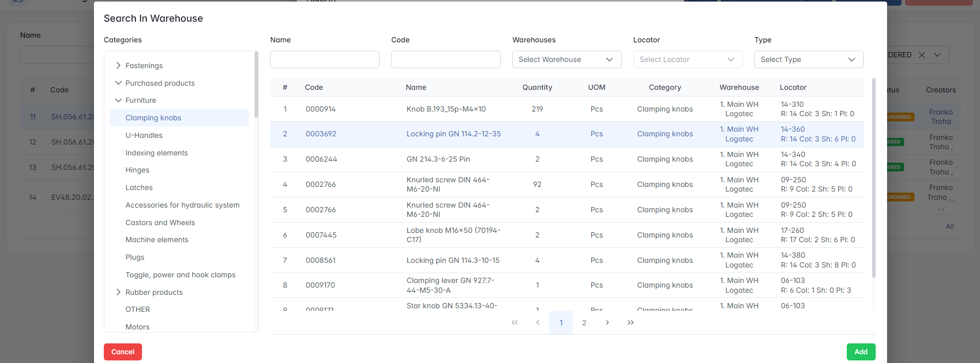
Task: Open the Select Type dropdown
Action: pos(808,59)
